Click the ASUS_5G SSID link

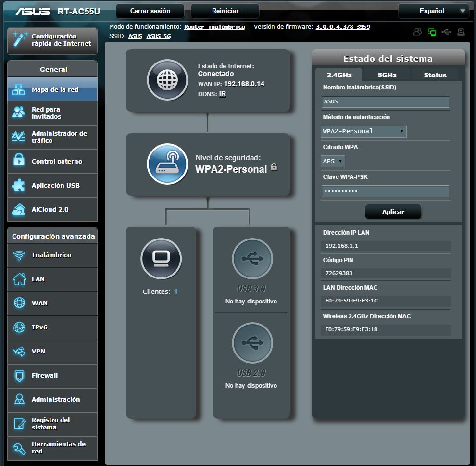[x=159, y=36]
